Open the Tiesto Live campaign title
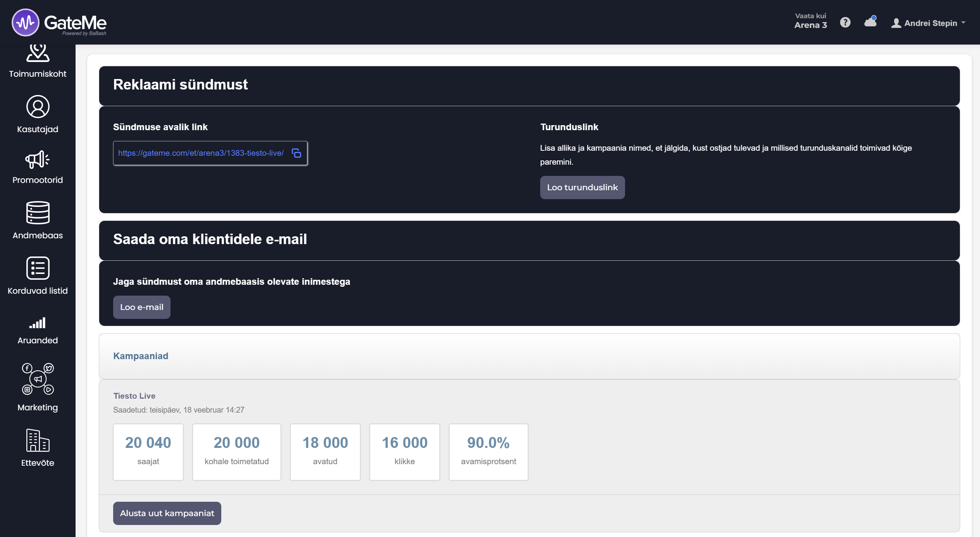Image resolution: width=980 pixels, height=537 pixels. [x=134, y=396]
